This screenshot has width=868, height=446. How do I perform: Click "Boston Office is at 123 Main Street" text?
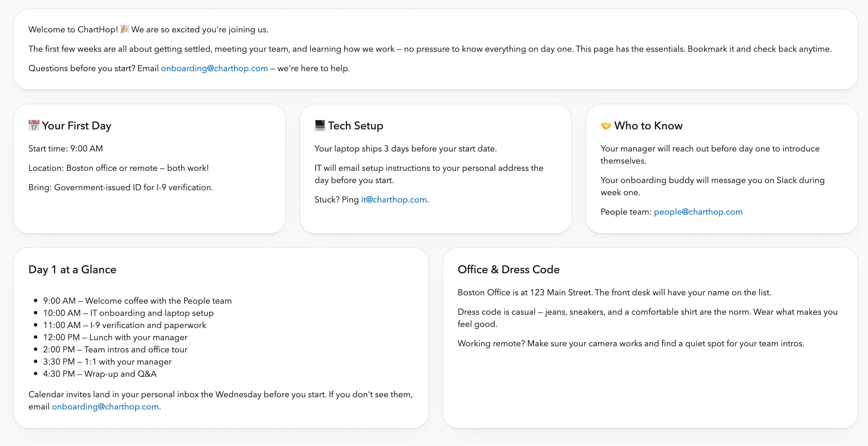[614, 292]
